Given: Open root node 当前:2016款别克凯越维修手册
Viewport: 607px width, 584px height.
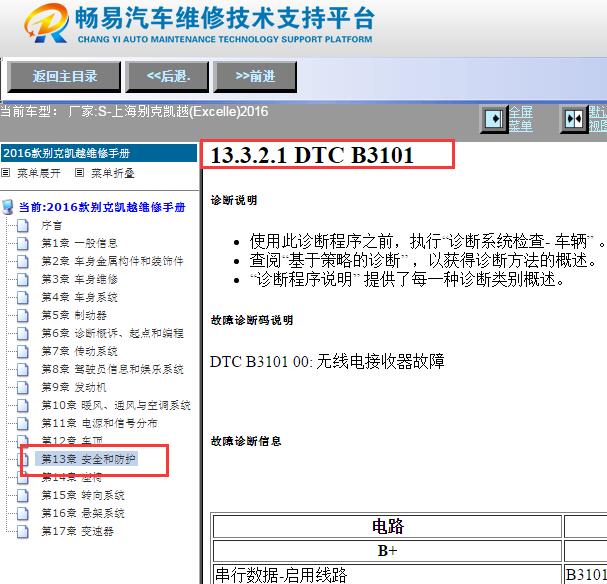Looking at the screenshot, I should coord(102,207).
